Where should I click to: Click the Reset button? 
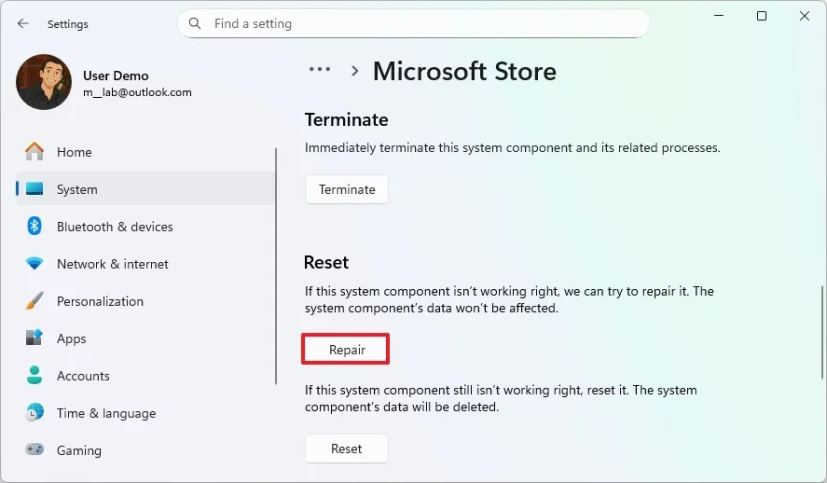pos(347,449)
